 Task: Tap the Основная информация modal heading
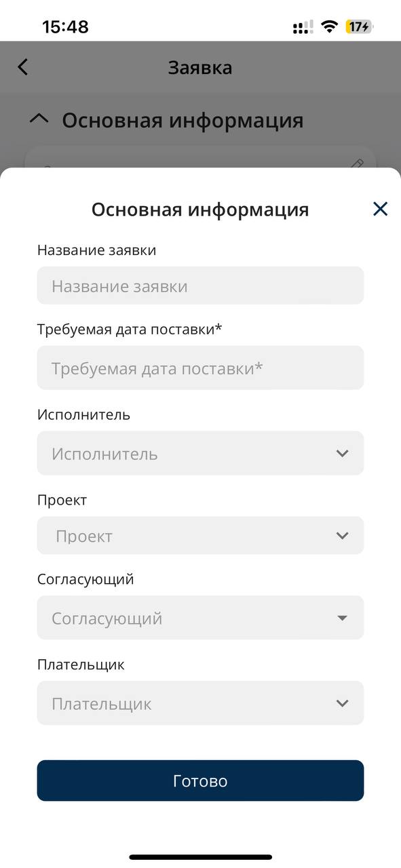(200, 209)
